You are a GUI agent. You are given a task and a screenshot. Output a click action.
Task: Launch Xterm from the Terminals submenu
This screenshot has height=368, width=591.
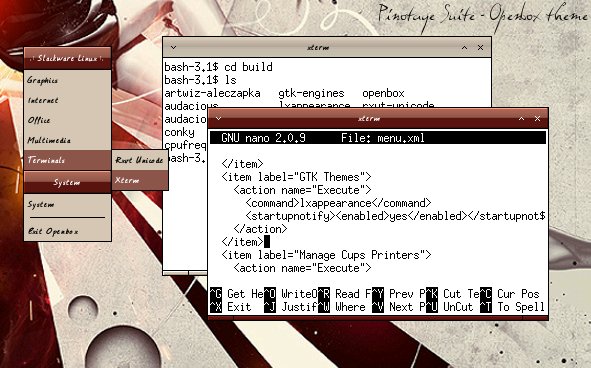140,180
